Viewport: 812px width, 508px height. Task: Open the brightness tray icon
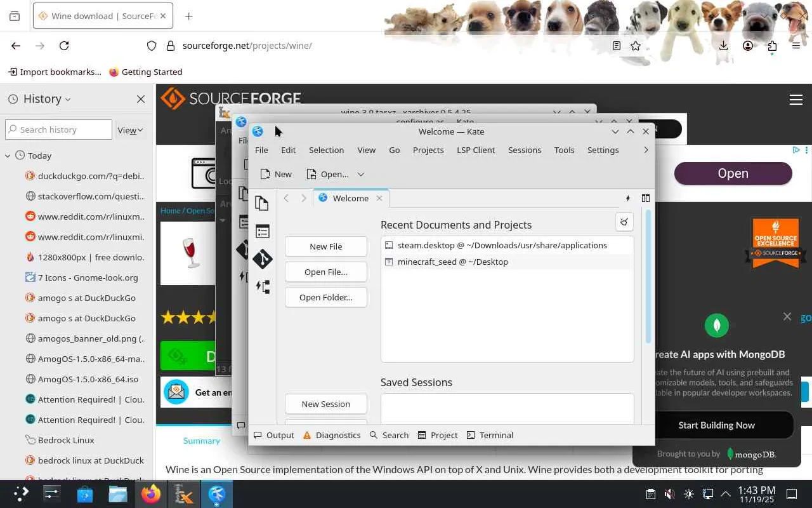coord(689,494)
